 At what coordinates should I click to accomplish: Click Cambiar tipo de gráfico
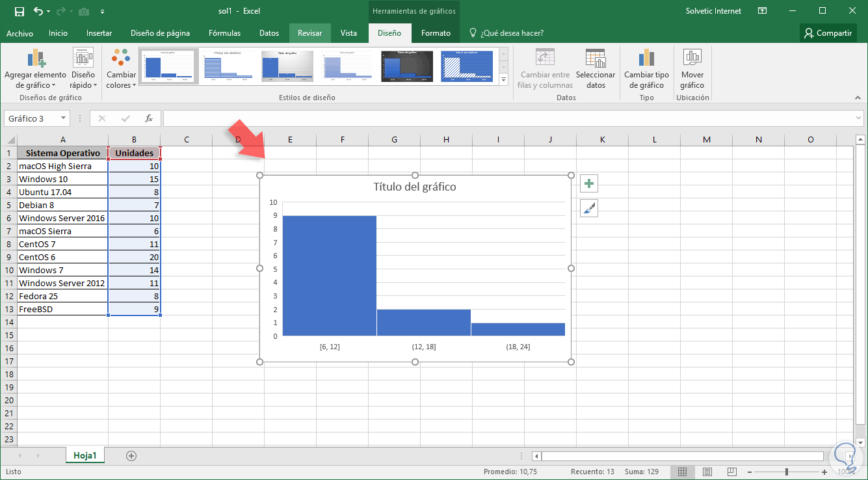click(x=646, y=70)
